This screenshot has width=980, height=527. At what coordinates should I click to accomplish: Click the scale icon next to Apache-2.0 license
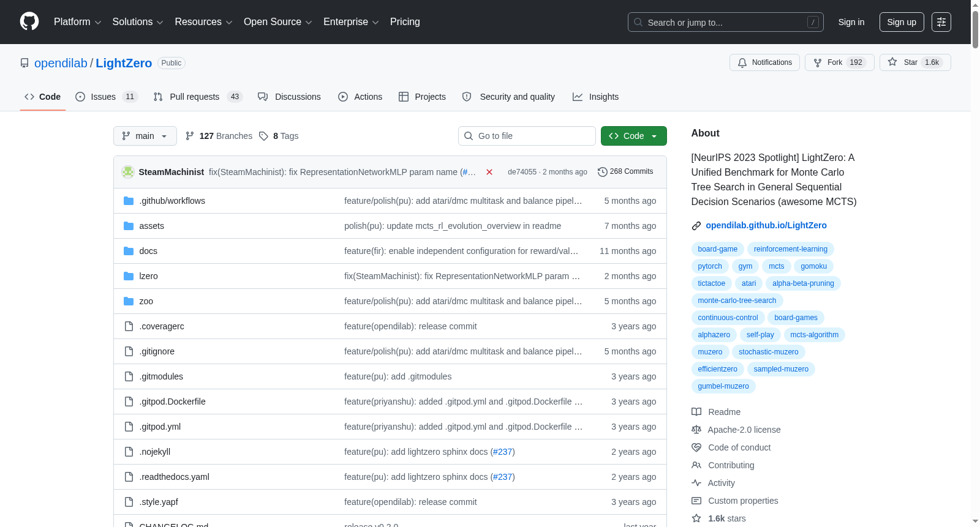pyautogui.click(x=696, y=430)
